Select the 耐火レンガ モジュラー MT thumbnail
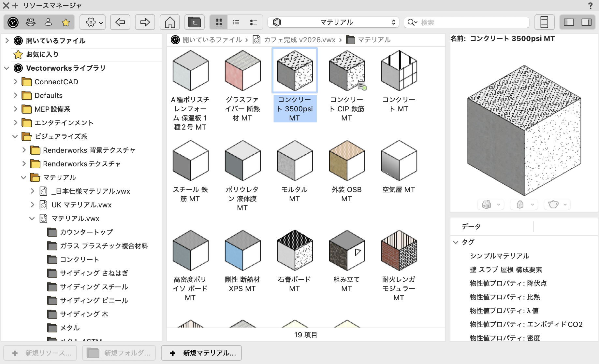The height and width of the screenshot is (364, 599). [x=399, y=251]
